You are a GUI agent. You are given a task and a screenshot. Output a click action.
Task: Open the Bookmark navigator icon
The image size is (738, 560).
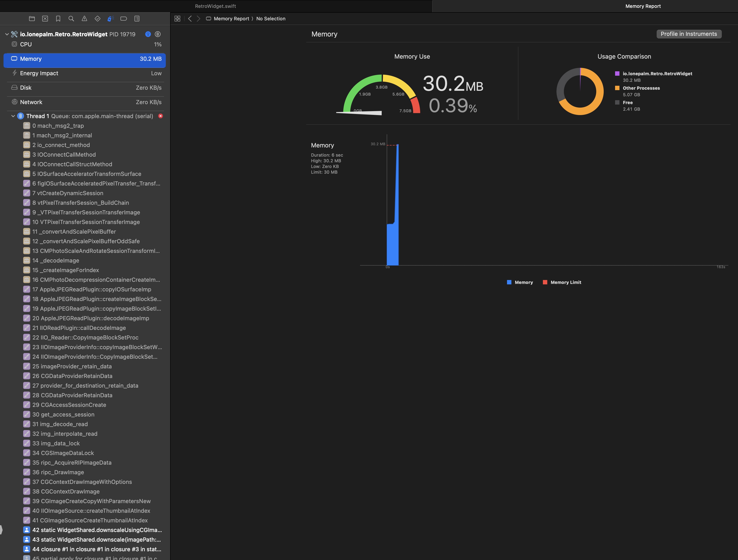pos(58,19)
